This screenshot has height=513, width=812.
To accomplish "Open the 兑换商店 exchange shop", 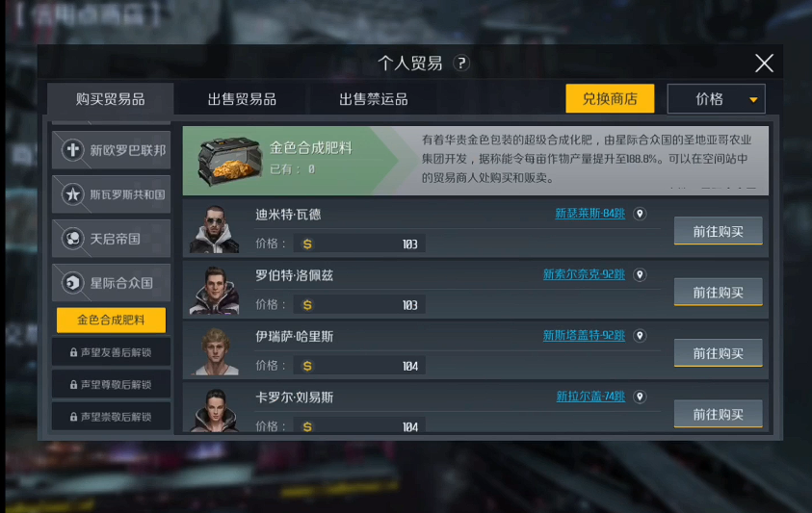I will point(610,98).
